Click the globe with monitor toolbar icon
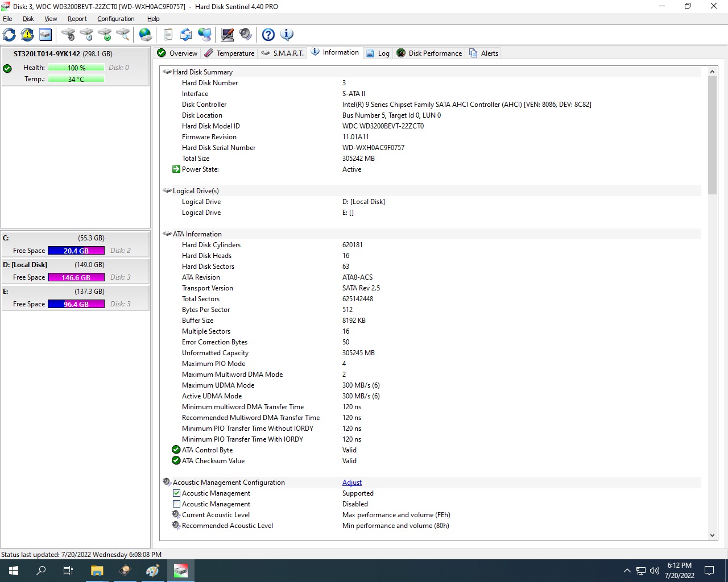Screen dimensions: 728x582 (x=205, y=35)
